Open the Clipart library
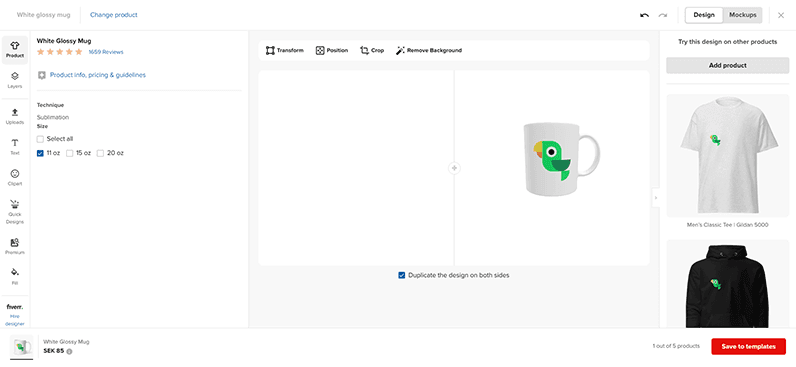Image resolution: width=796 pixels, height=367 pixels. tap(15, 178)
